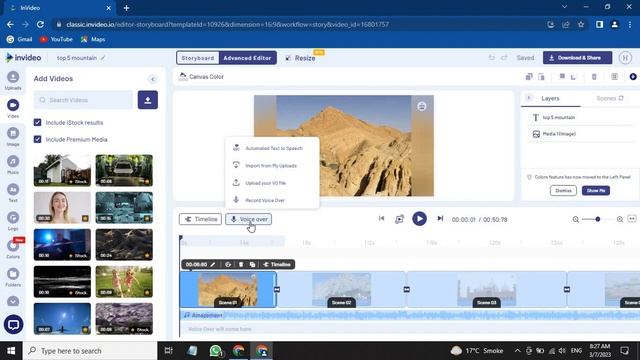Click the Show Me button
This screenshot has width=640, height=360.
[596, 191]
